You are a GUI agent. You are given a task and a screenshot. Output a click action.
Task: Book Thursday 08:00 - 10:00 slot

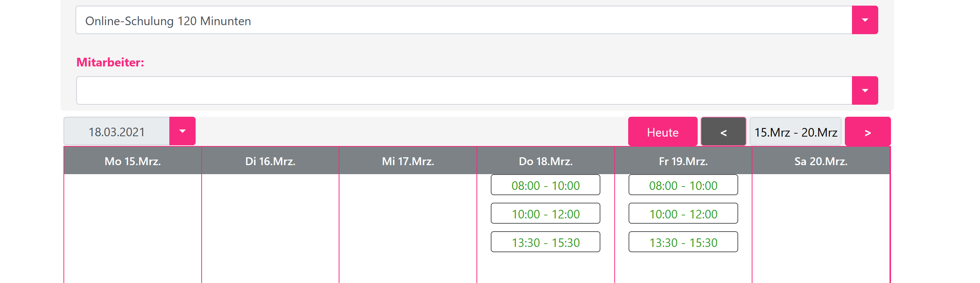(x=545, y=185)
